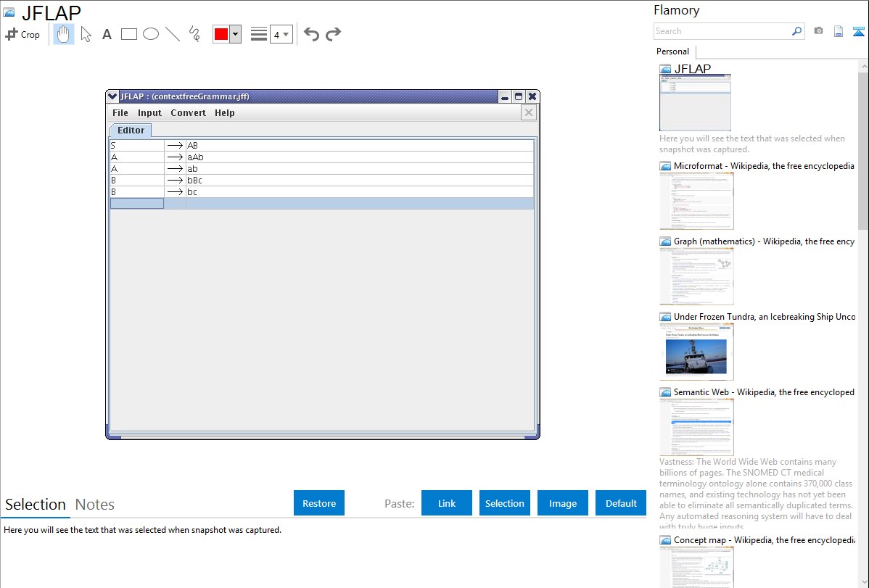
Task: Switch to the Personal tab
Action: tap(673, 51)
